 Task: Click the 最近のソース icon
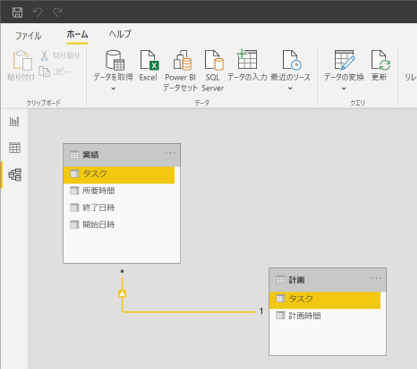point(291,60)
